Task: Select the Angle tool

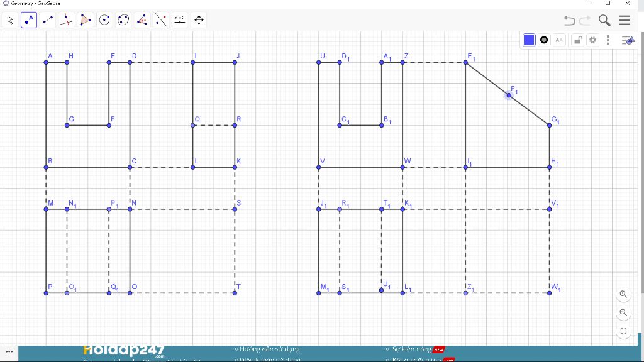Action: tap(142, 19)
